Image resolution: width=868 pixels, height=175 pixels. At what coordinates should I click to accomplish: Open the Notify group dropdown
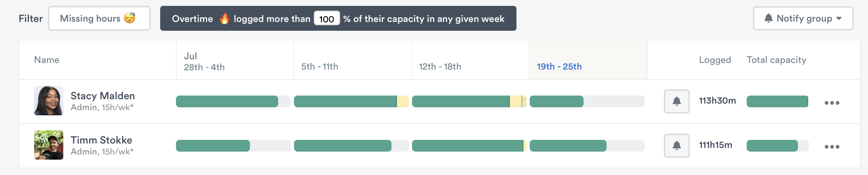click(803, 18)
